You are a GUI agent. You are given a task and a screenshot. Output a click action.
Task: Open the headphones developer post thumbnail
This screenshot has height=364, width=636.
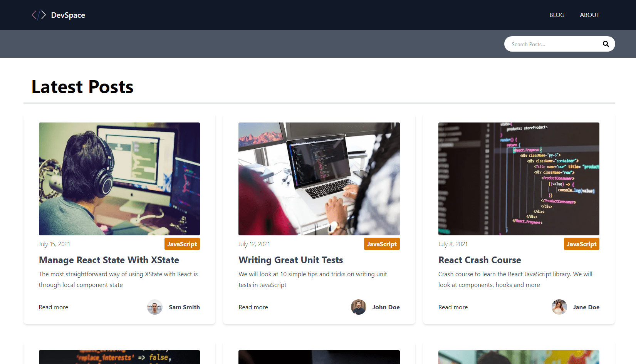(119, 179)
